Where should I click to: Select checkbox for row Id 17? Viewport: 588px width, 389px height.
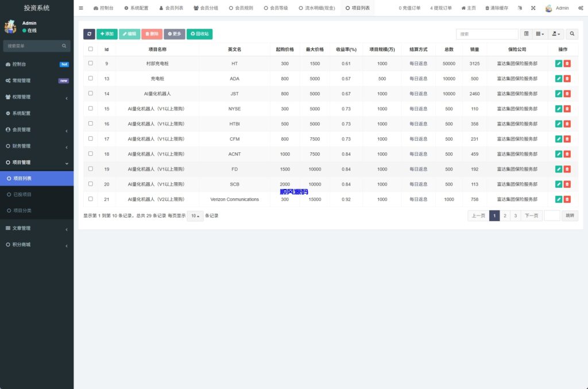click(x=90, y=138)
